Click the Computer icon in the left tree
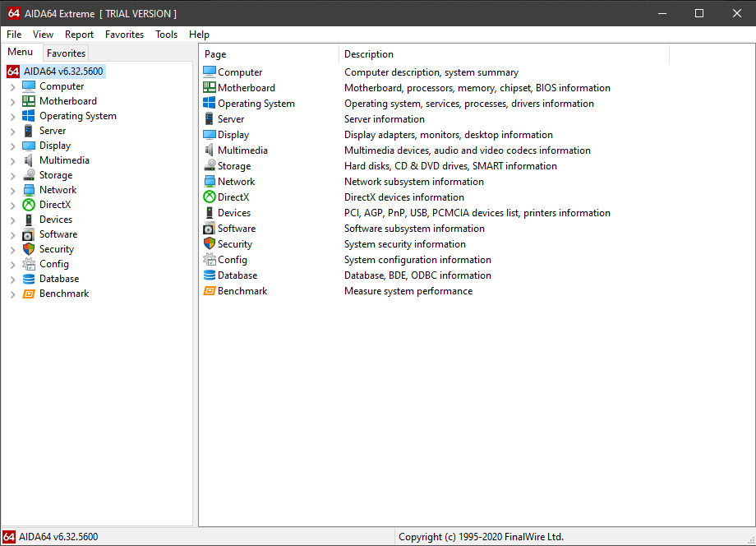Screen dimensions: 756x546 pyautogui.click(x=29, y=86)
